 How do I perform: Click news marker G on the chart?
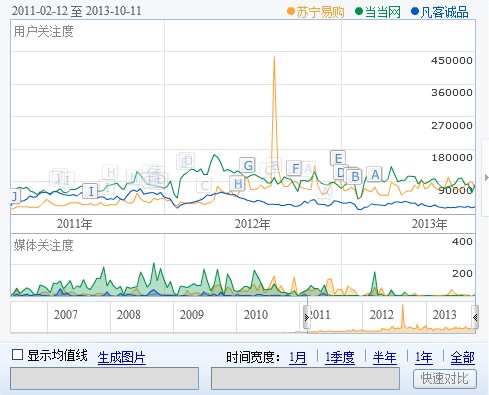tap(248, 165)
